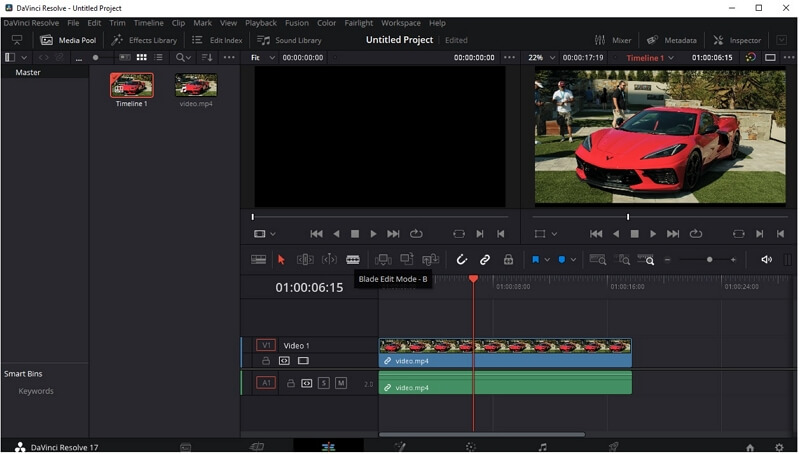Play the timeline viewer forward
Image resolution: width=800 pixels, height=454 pixels.
point(653,234)
